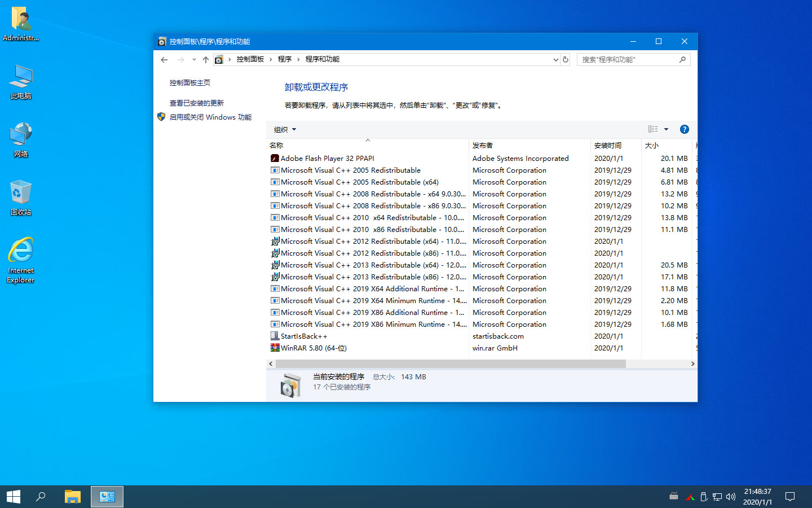
Task: Click 控制面板 breadcrumb segment
Action: 250,59
